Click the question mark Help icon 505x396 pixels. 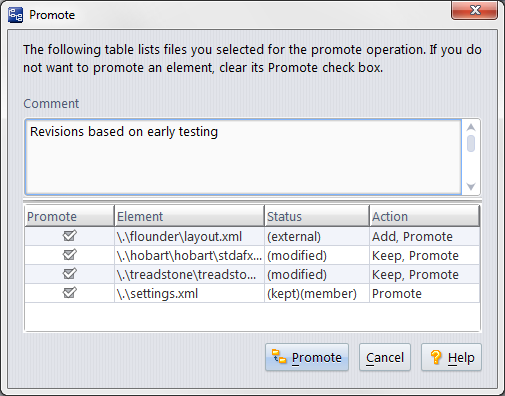(436, 357)
